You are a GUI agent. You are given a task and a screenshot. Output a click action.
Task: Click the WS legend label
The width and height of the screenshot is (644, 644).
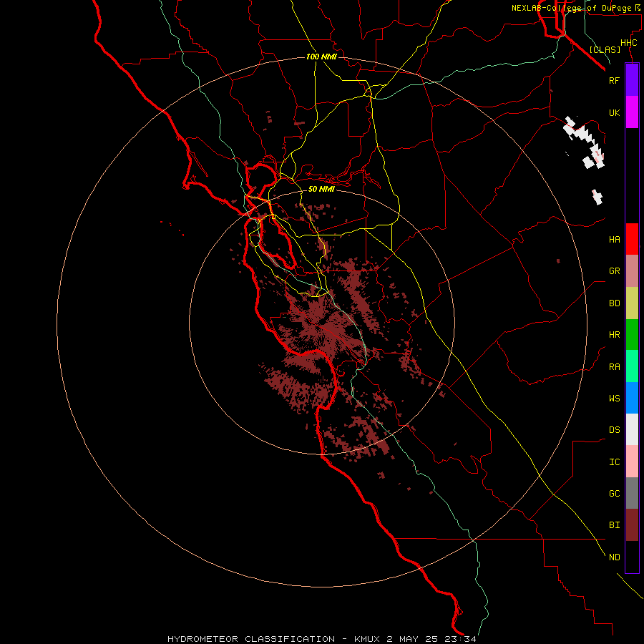click(x=614, y=398)
